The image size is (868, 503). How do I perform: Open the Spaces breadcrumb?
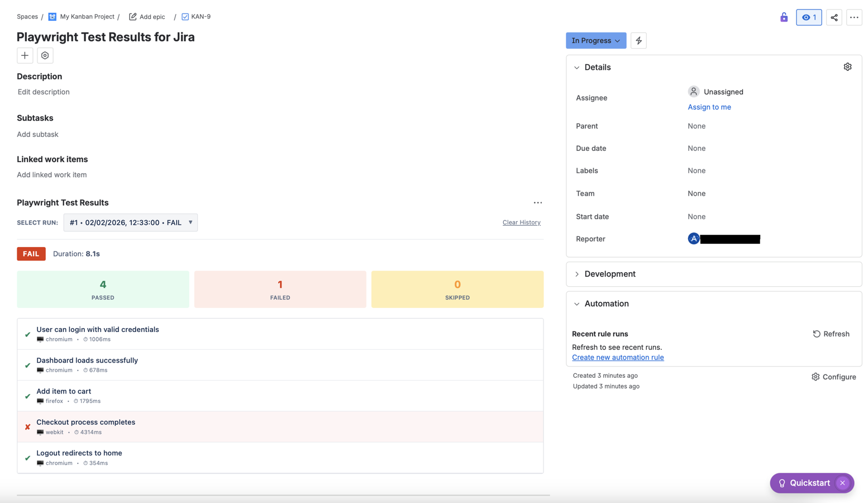pos(27,17)
